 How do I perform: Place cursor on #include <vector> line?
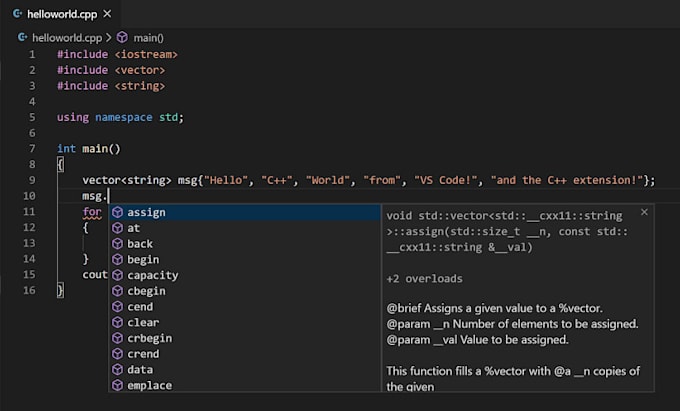tap(111, 70)
